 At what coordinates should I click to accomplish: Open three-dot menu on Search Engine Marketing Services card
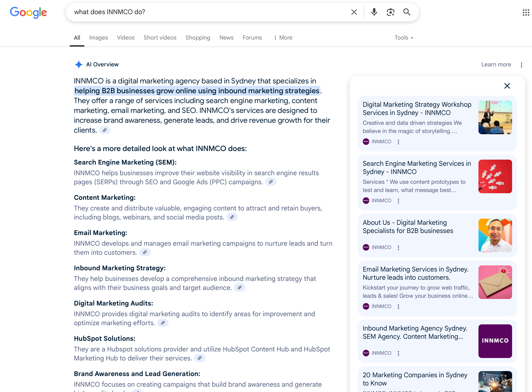coord(398,201)
